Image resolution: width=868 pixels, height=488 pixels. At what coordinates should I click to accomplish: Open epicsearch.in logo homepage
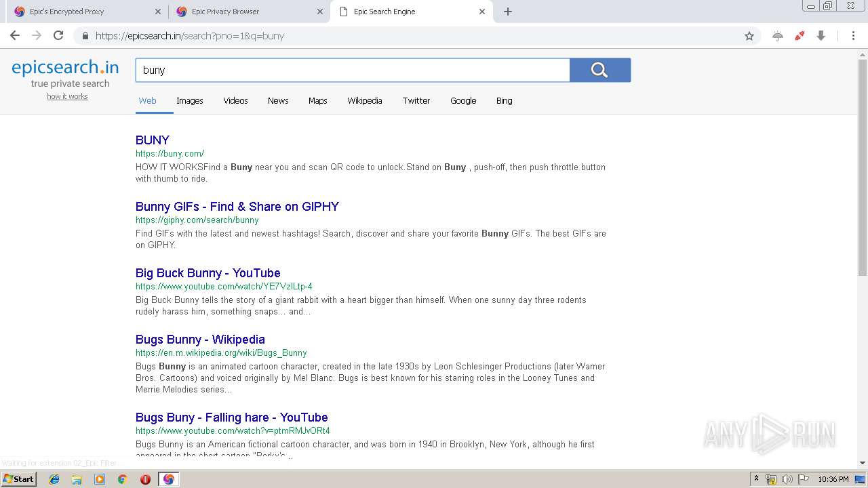pos(65,67)
